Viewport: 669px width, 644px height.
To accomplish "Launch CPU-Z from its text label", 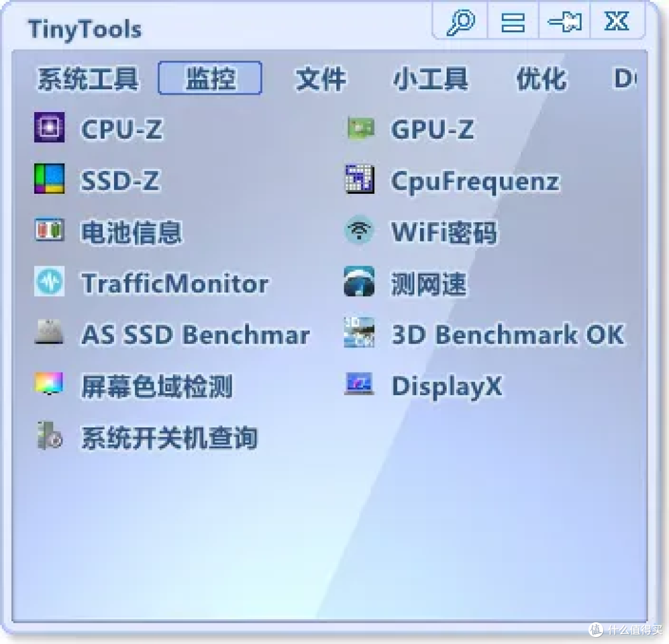I will pos(122,129).
